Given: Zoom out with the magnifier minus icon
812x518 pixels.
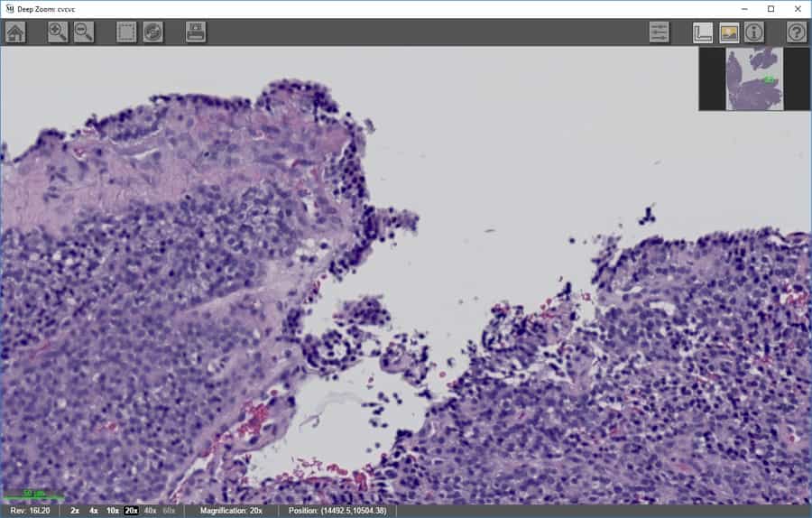Looking at the screenshot, I should click(84, 32).
